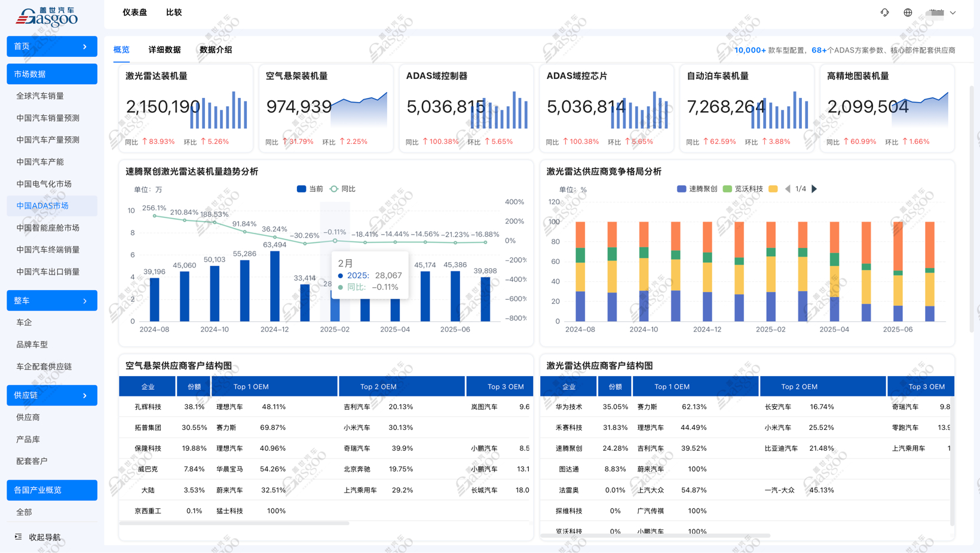Click the collapse navigation icon
The image size is (980, 553).
(x=19, y=537)
